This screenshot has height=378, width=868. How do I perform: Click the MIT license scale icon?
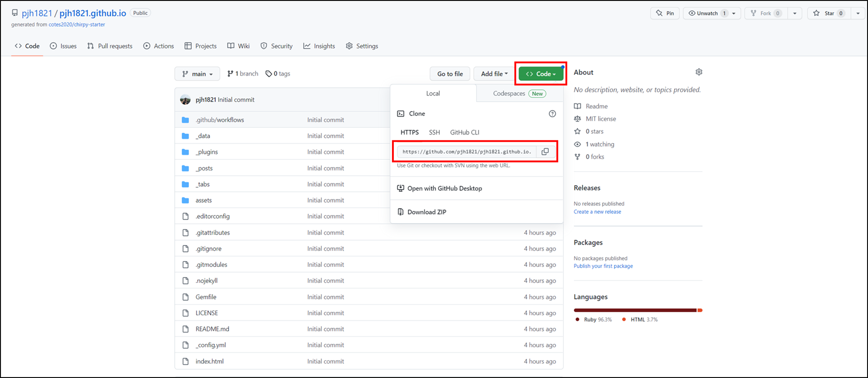click(x=577, y=119)
